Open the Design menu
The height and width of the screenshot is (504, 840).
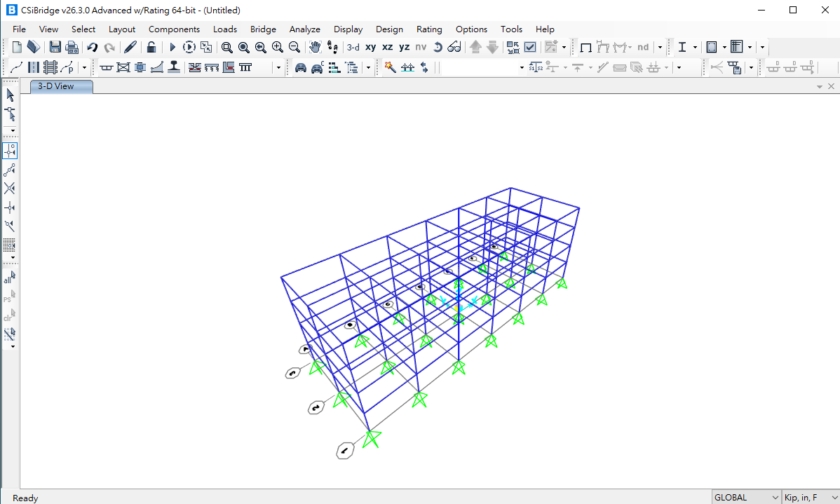389,29
